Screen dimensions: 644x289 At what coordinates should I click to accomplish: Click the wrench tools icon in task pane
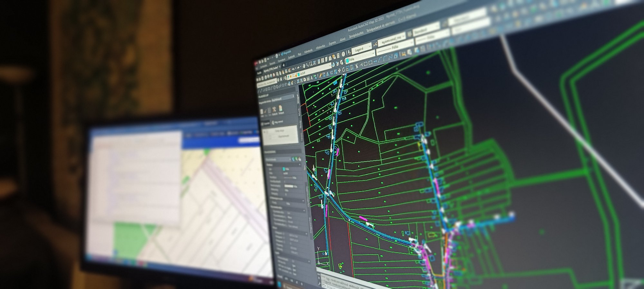pyautogui.click(x=274, y=109)
